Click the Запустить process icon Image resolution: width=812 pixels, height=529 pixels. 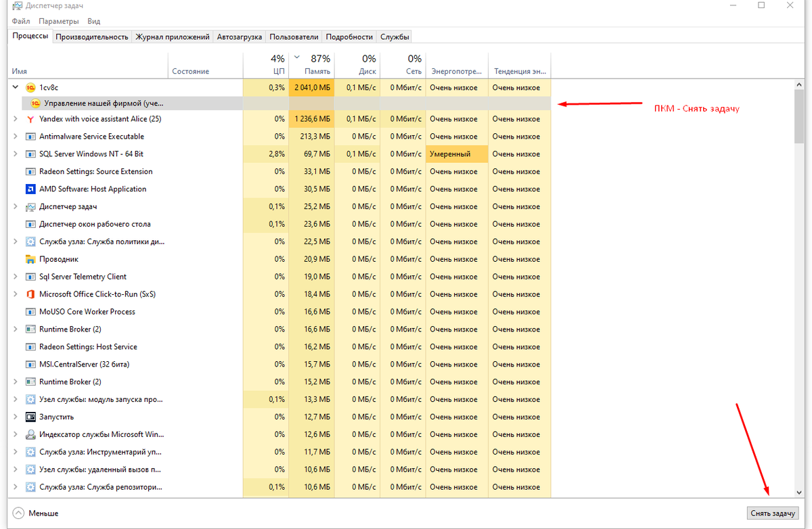pyautogui.click(x=30, y=417)
